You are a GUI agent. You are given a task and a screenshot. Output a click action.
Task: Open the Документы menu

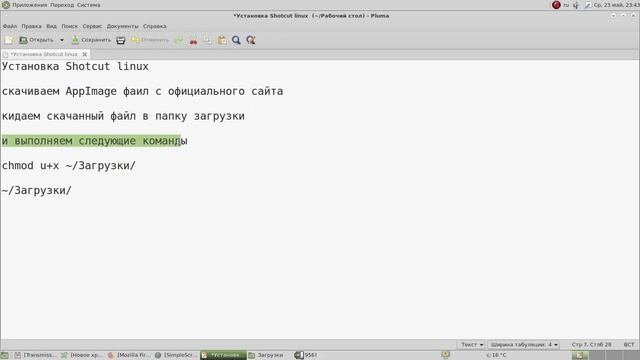[122, 26]
